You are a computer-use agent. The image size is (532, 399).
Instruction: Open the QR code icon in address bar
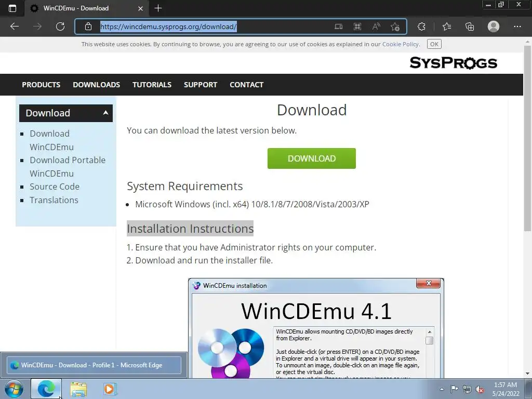[357, 26]
